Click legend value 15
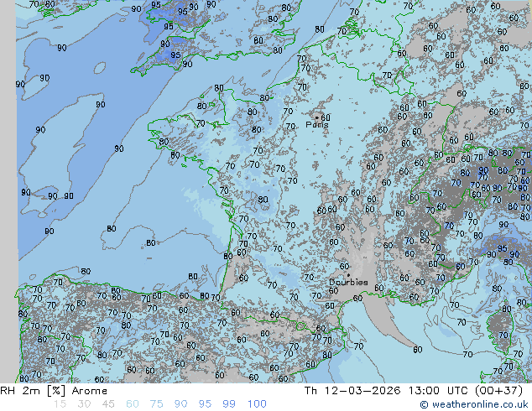 60,404
